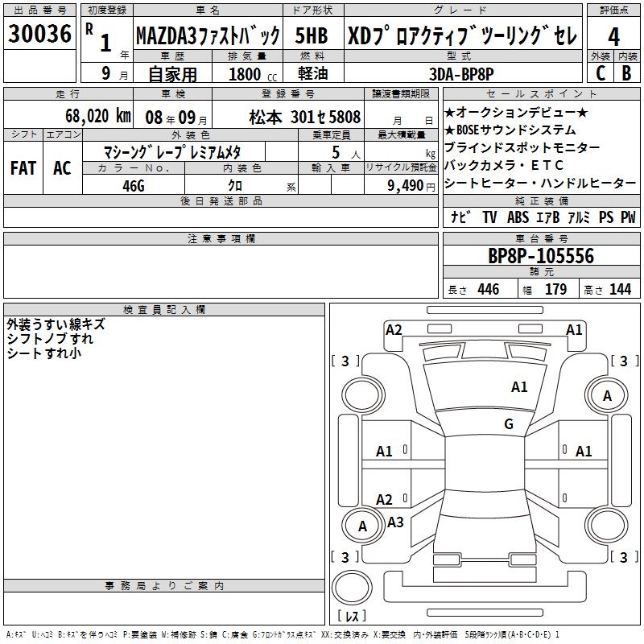Click the seating capacity 5 人
The width and height of the screenshot is (644, 644).
[346, 153]
